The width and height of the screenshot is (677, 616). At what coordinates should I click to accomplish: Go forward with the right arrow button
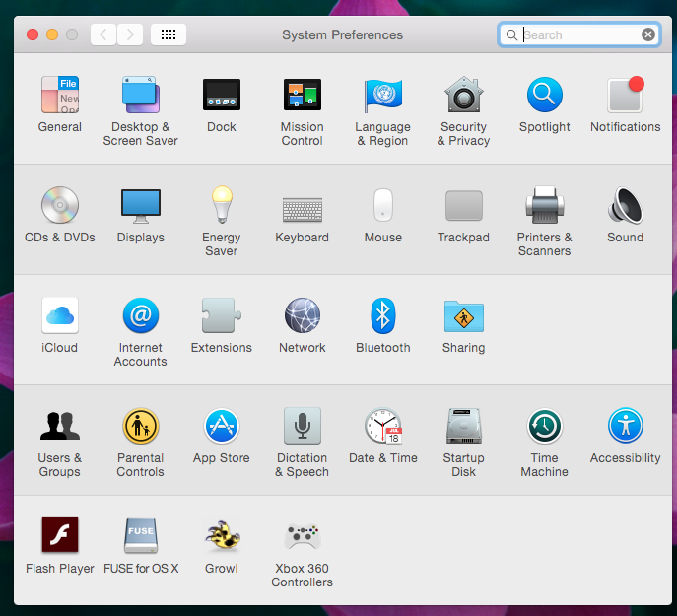(129, 34)
